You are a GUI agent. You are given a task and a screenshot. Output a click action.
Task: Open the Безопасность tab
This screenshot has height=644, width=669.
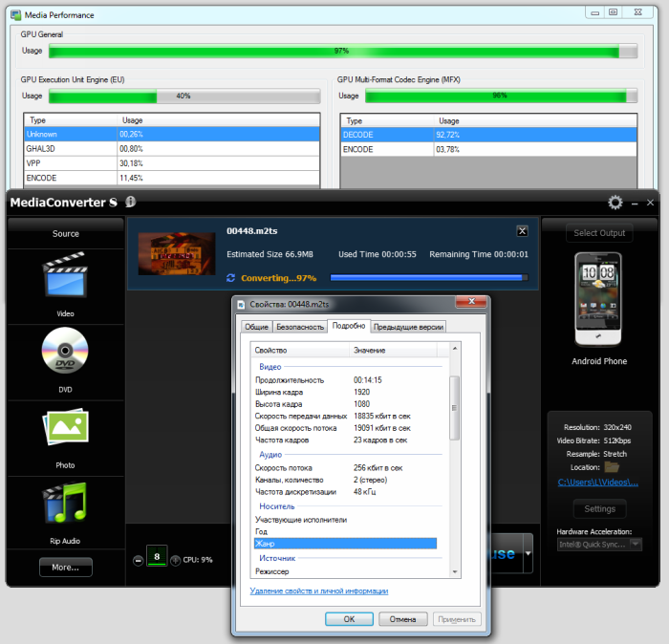click(x=300, y=327)
